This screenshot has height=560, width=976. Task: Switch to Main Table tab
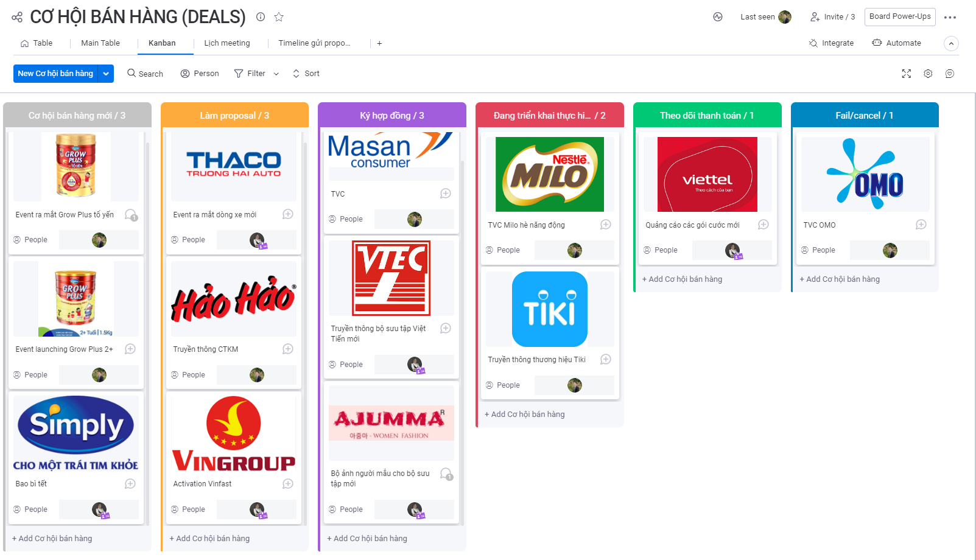100,43
